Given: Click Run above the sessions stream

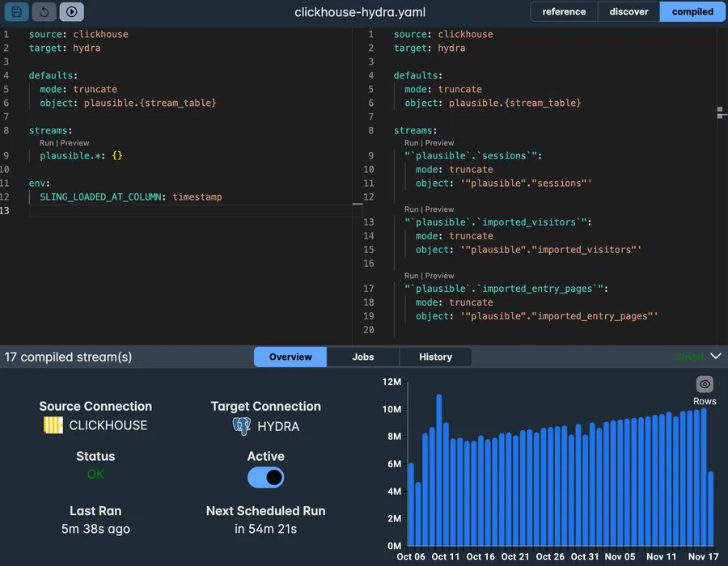Looking at the screenshot, I should pyautogui.click(x=411, y=143).
